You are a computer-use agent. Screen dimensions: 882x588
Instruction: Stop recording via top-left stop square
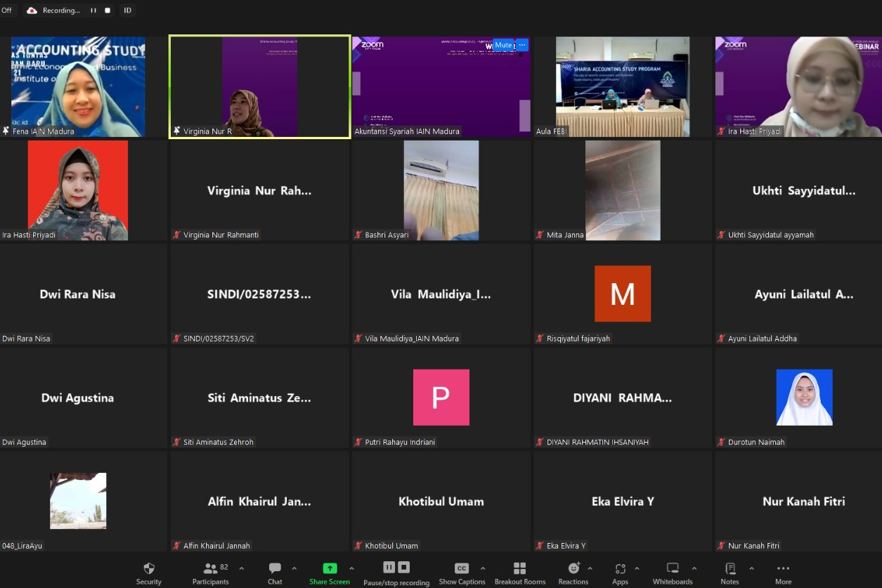pyautogui.click(x=108, y=11)
